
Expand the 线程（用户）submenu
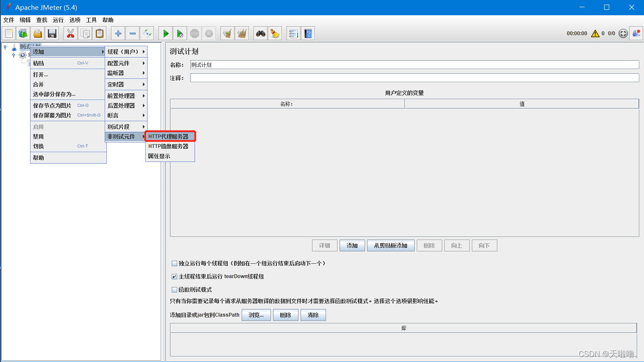pyautogui.click(x=126, y=52)
